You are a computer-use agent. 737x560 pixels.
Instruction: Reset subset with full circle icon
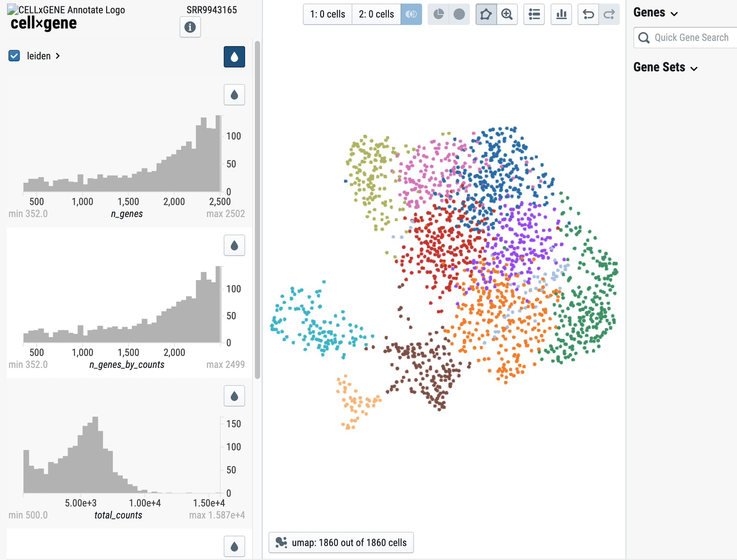[x=459, y=14]
